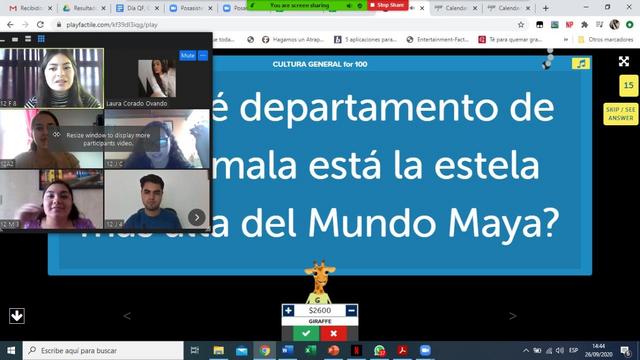Open Netflix from the Windows taskbar
Image resolution: width=640 pixels, height=360 pixels.
(356, 351)
